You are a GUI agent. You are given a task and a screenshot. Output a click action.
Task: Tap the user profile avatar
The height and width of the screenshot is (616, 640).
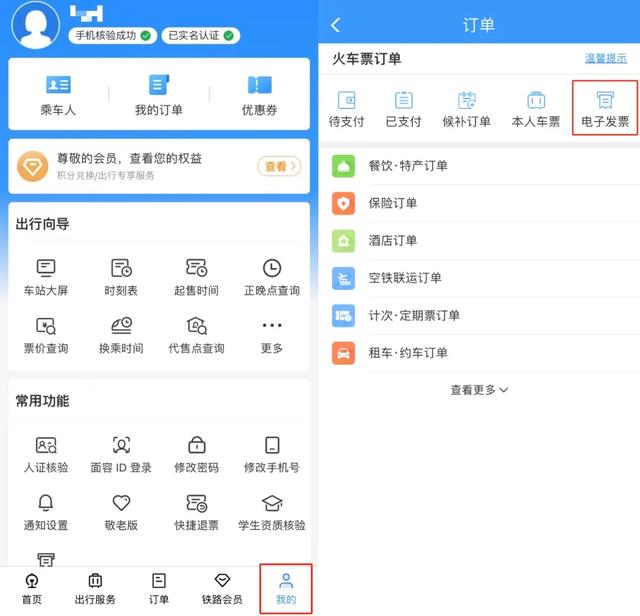coord(35,23)
